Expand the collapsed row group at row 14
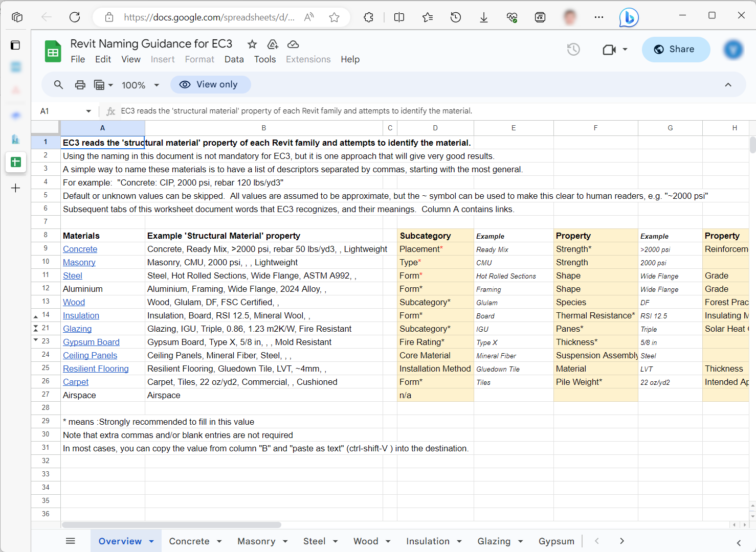This screenshot has width=756, height=552. [35, 316]
